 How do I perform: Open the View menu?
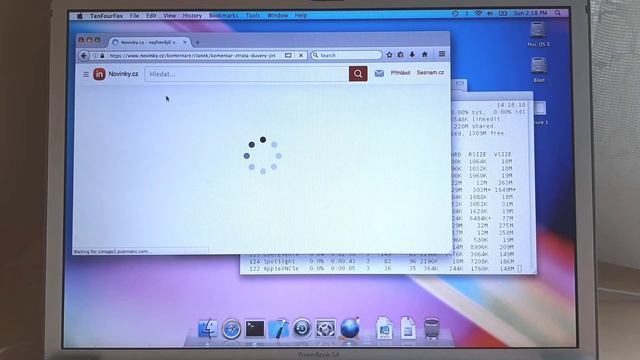(x=169, y=16)
